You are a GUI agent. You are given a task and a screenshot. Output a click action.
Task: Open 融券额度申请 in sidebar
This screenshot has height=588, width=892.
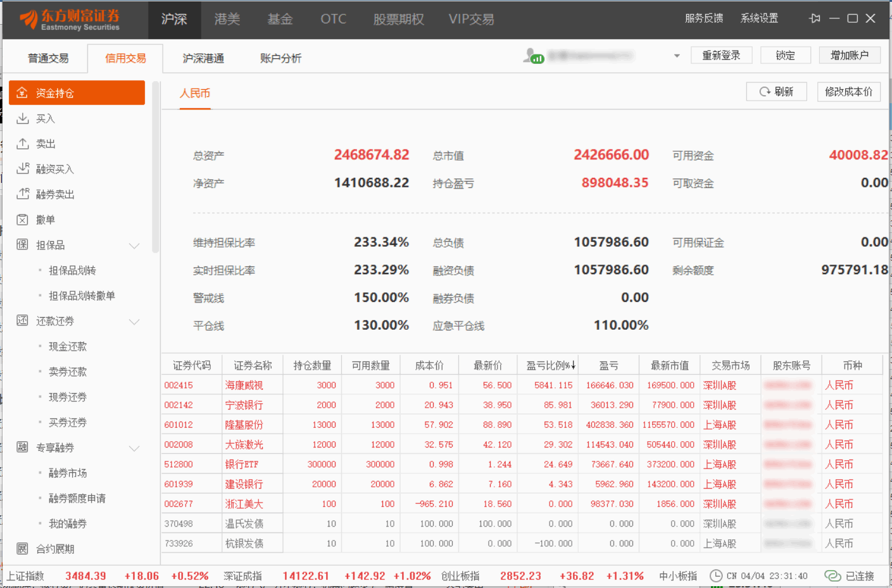(x=77, y=498)
